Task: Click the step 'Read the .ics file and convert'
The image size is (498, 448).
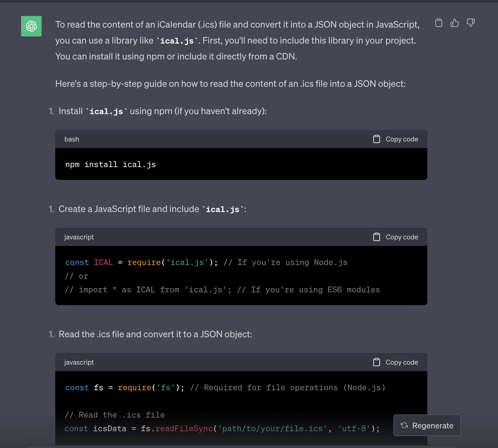Action: point(155,334)
